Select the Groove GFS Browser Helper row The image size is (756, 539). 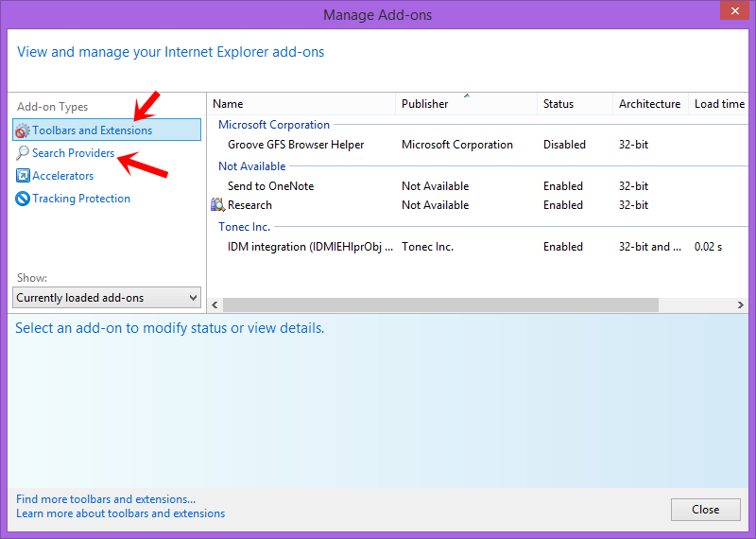[477, 145]
